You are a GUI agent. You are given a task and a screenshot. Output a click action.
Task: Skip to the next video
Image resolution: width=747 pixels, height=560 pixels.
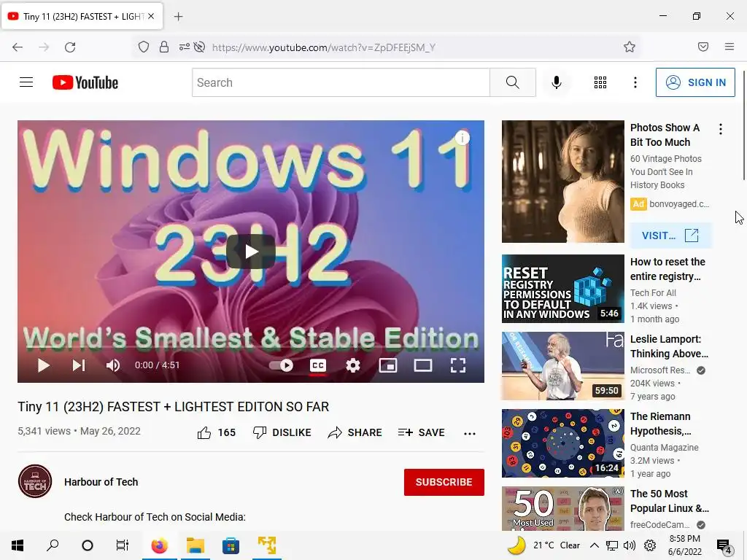[79, 365]
